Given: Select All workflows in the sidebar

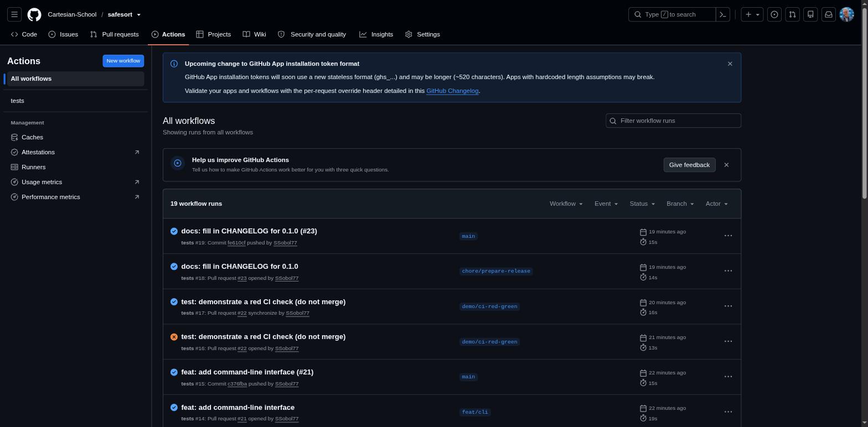Looking at the screenshot, I should coord(76,79).
